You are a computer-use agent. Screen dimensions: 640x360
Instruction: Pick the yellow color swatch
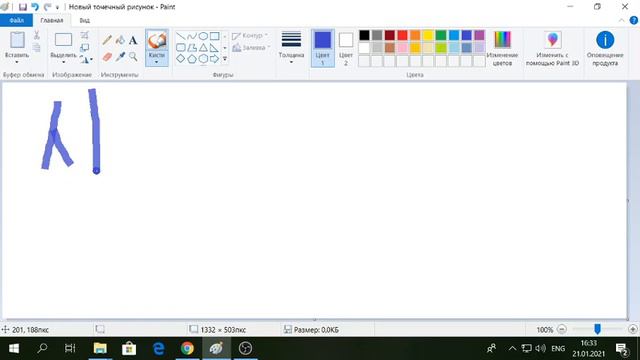pyautogui.click(x=428, y=35)
